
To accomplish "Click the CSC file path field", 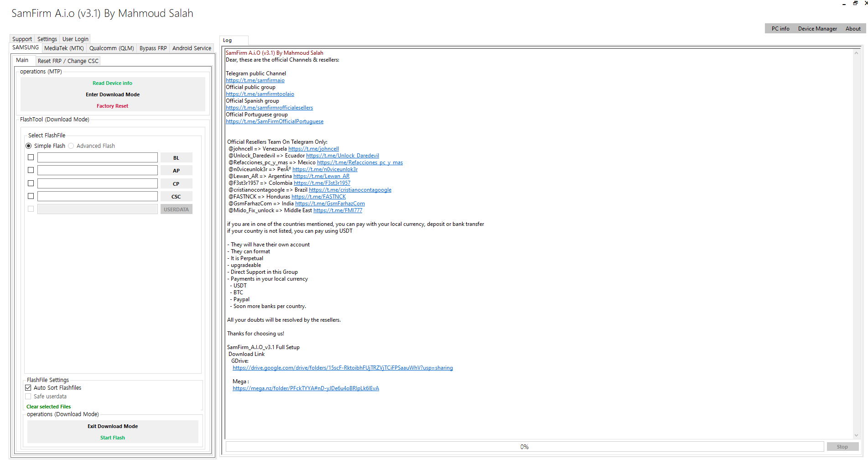I will click(98, 196).
